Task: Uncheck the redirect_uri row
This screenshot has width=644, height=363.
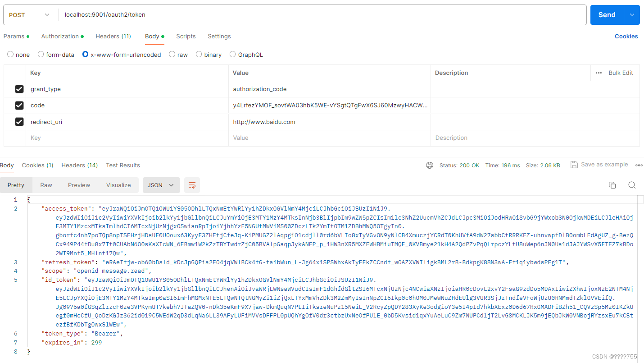Action: coord(19,122)
